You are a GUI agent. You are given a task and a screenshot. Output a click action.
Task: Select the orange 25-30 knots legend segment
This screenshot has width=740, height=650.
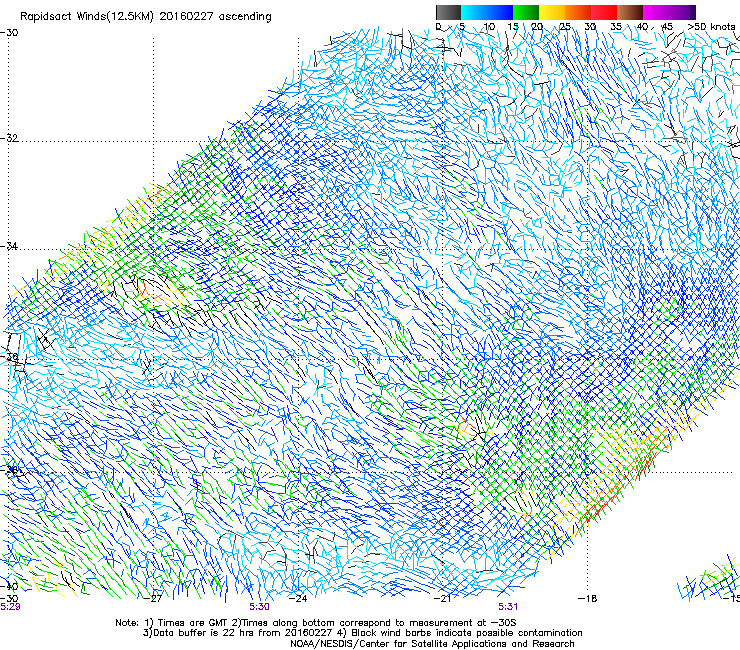(x=578, y=12)
